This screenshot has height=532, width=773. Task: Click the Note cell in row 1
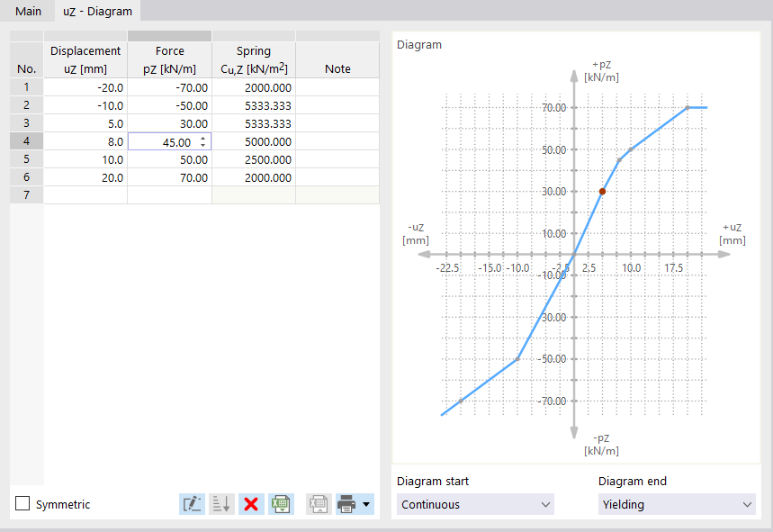click(337, 87)
